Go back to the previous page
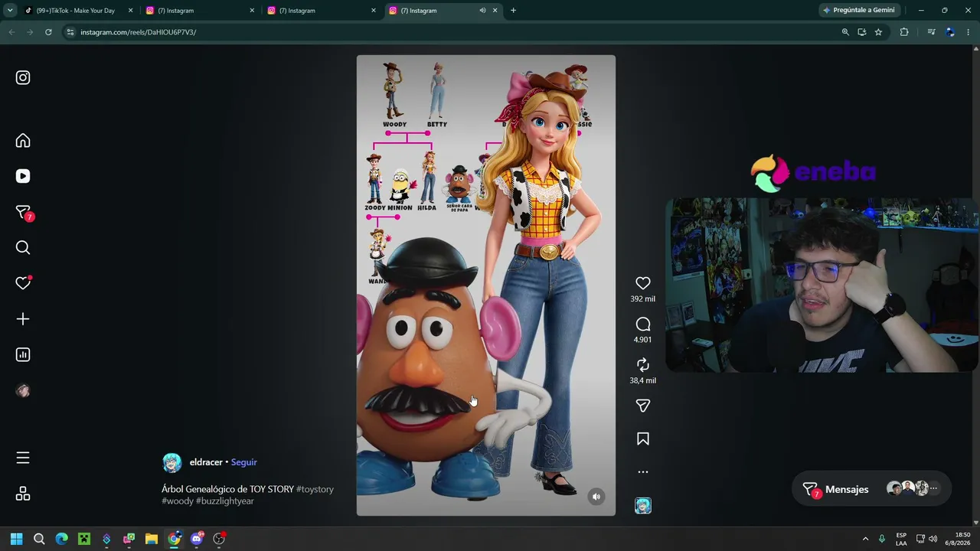980x551 pixels. (11, 32)
